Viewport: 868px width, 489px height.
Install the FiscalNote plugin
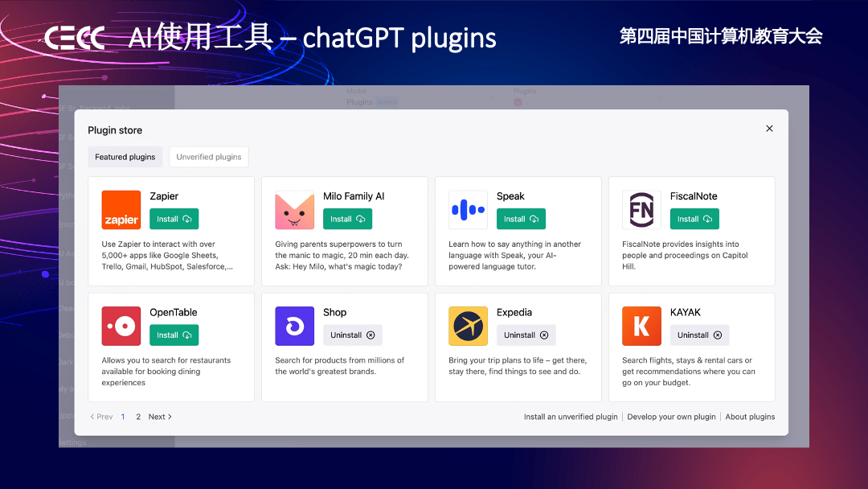(x=694, y=219)
